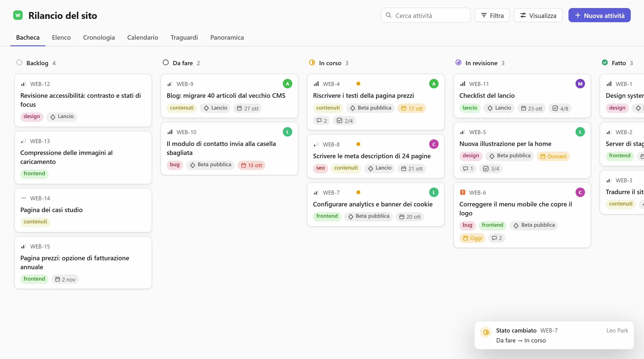Toggle the 4/8 checklist badge on WEB-11
This screenshot has width=644, height=359.
click(x=560, y=108)
